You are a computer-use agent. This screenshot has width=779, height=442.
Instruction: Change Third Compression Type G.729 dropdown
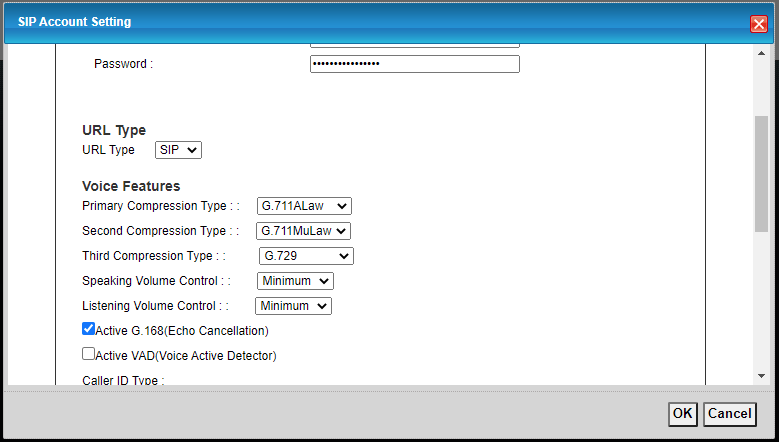306,256
